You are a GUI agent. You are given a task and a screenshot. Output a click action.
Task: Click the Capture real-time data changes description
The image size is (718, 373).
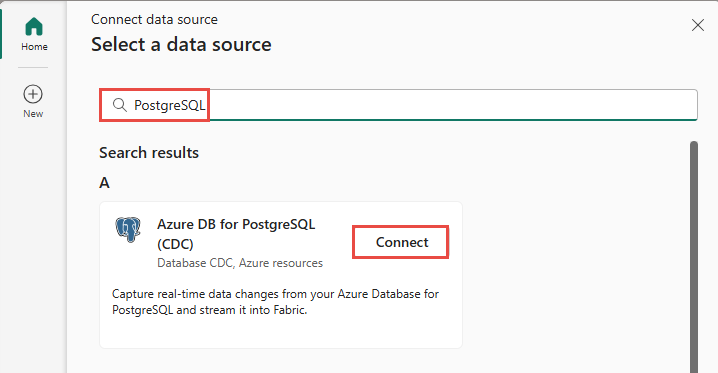coord(275,302)
